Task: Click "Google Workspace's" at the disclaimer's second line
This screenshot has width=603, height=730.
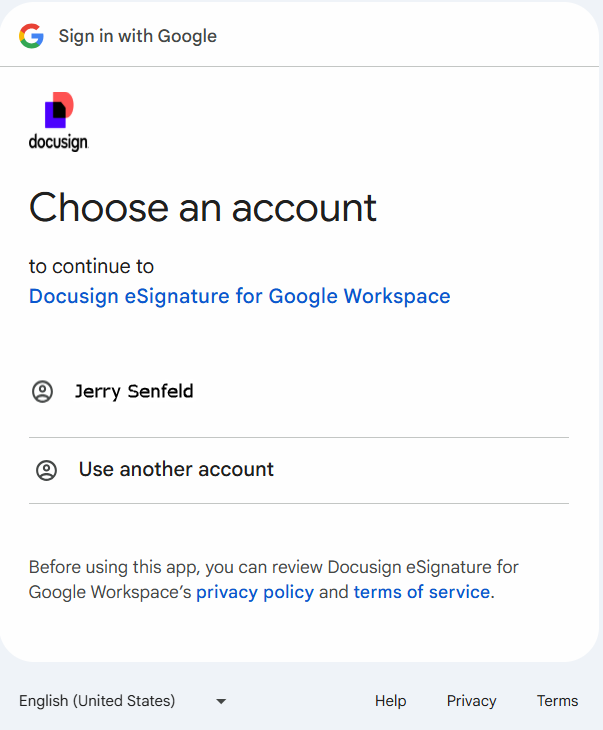Action: [x=110, y=592]
